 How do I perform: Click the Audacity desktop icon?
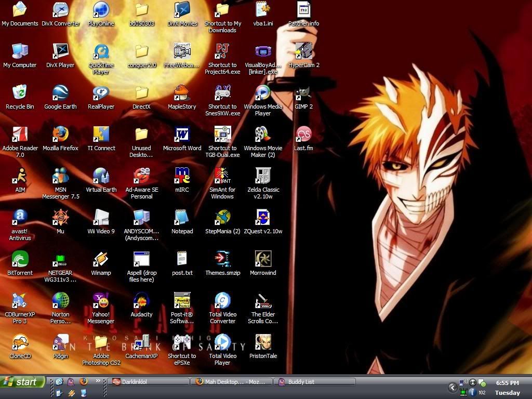[x=141, y=305]
